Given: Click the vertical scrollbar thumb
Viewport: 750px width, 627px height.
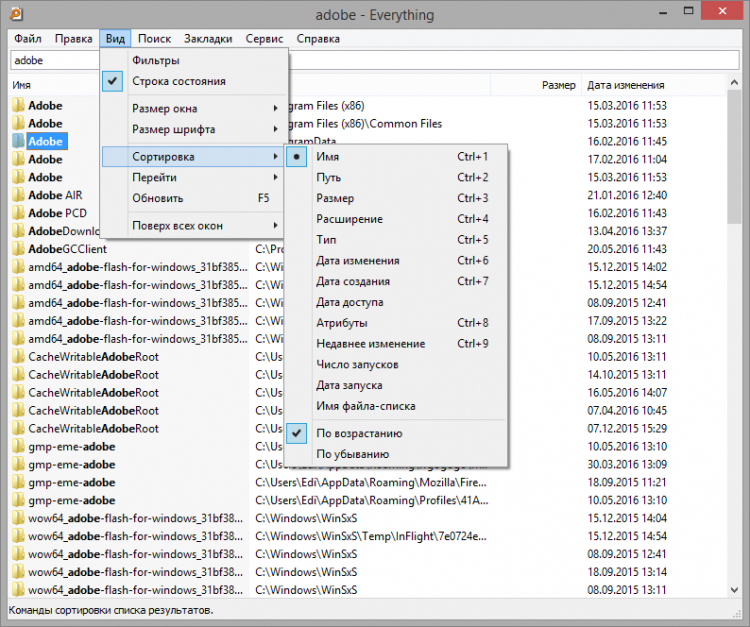Looking at the screenshot, I should (734, 156).
